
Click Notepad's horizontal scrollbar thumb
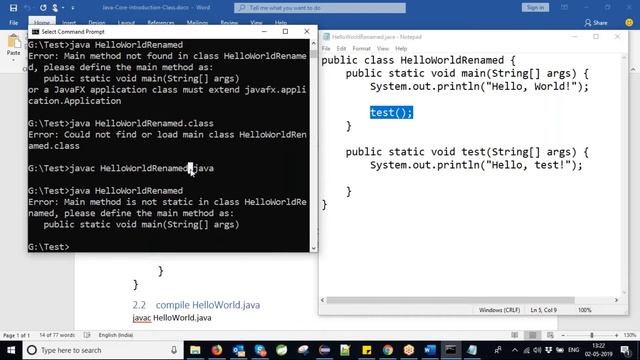click(451, 300)
